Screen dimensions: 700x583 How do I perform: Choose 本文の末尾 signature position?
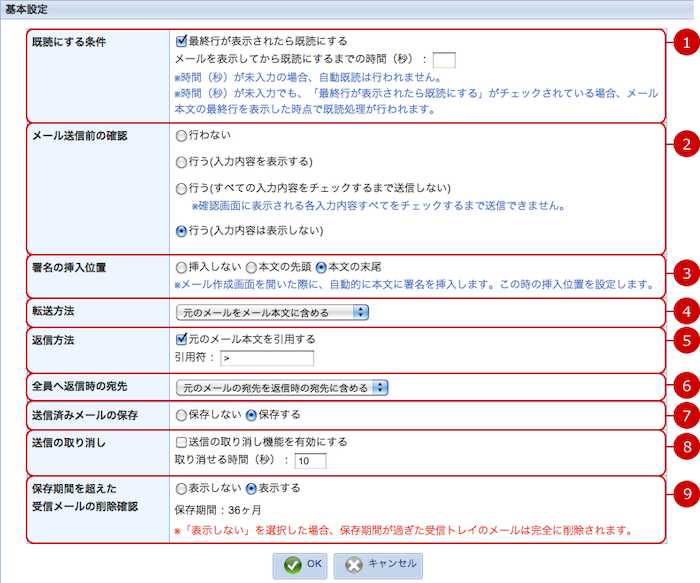(x=321, y=268)
